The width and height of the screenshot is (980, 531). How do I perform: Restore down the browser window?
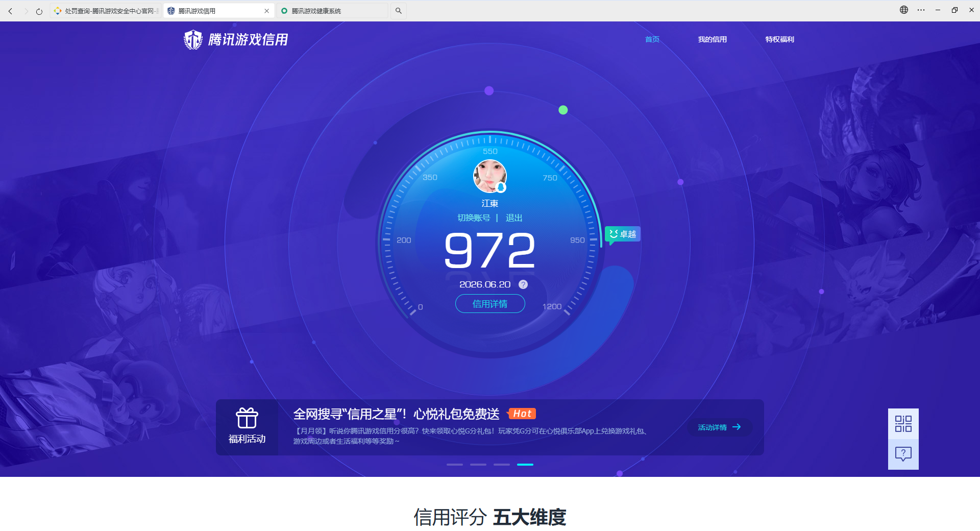tap(954, 10)
